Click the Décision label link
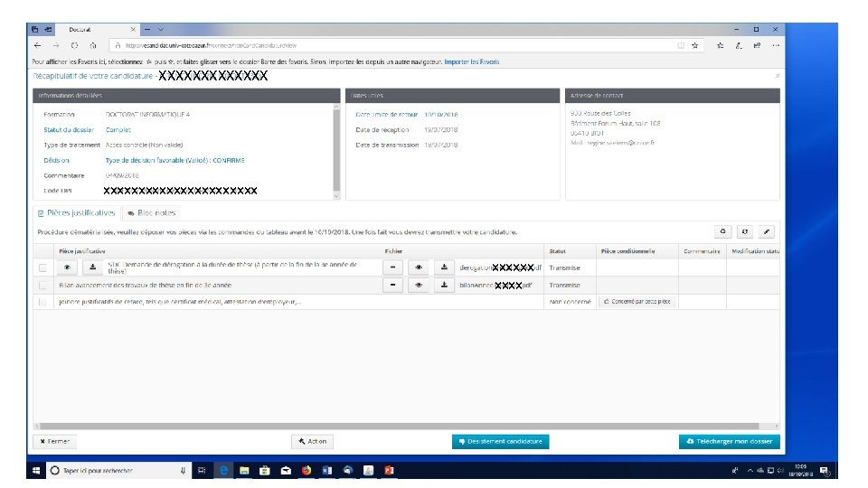 point(56,161)
